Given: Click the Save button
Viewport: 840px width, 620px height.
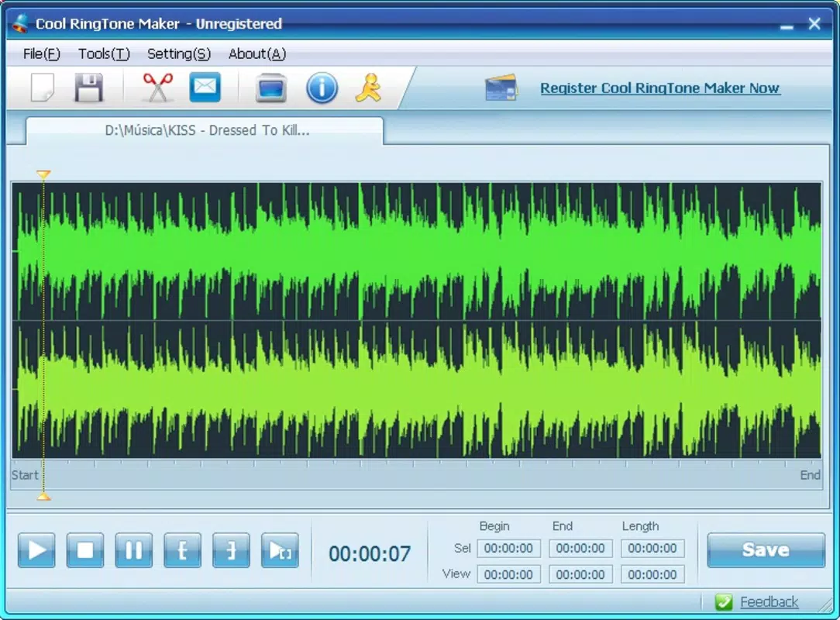Looking at the screenshot, I should point(766,549).
